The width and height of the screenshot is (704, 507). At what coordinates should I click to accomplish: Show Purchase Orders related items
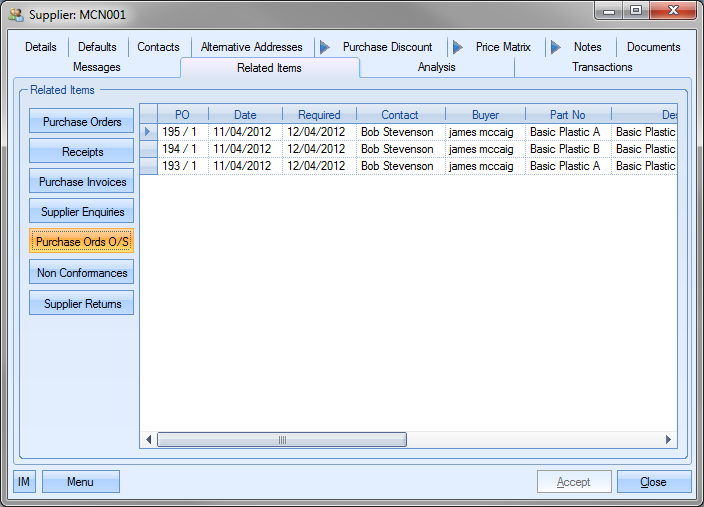tap(82, 122)
